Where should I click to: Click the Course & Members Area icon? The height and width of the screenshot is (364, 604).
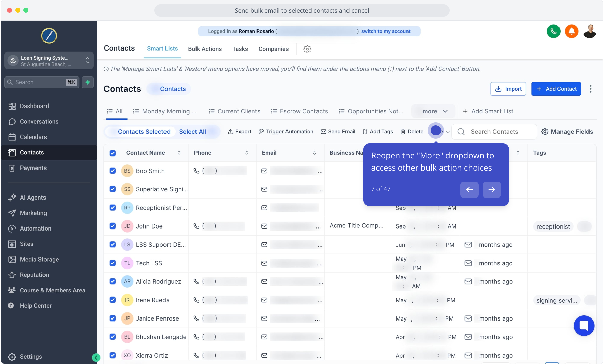pyautogui.click(x=12, y=290)
